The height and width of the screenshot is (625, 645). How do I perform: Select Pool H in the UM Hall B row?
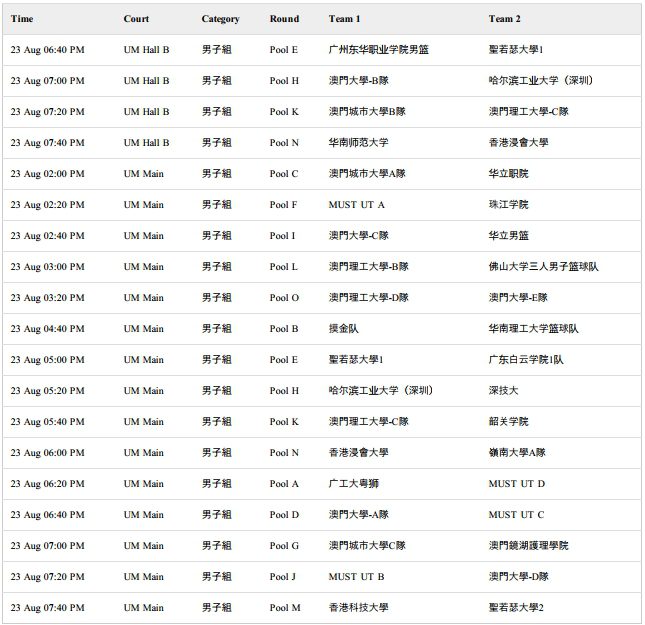[284, 81]
